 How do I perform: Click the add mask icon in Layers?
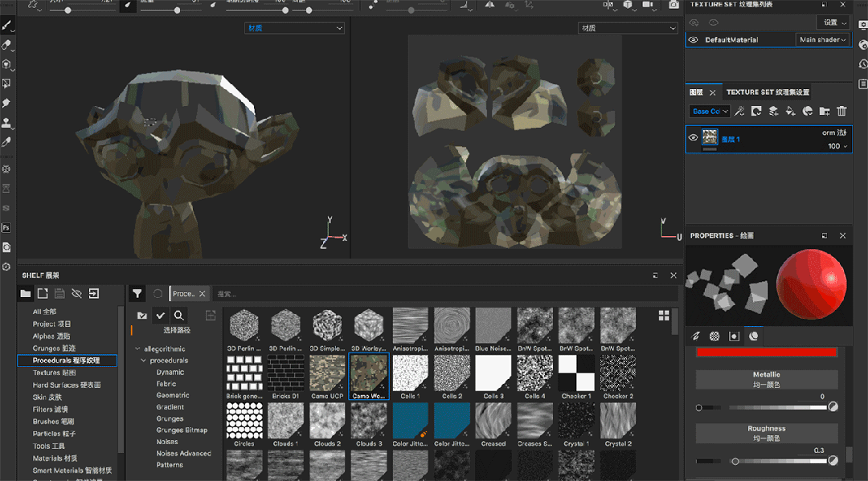756,111
